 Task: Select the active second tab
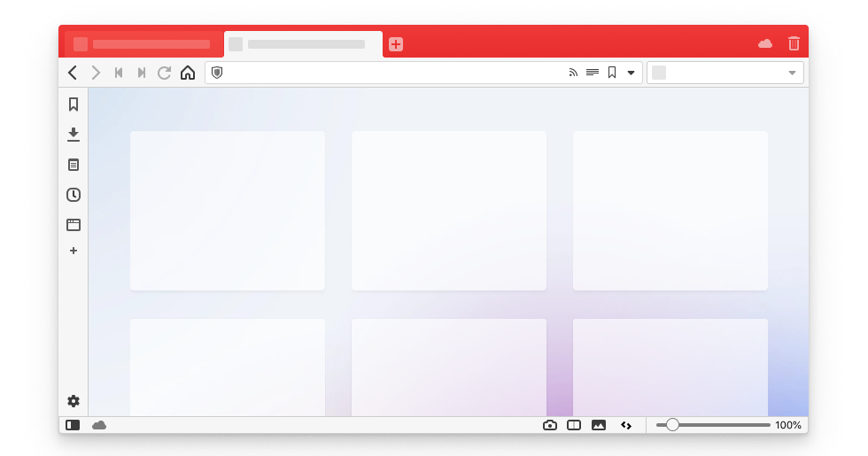303,44
